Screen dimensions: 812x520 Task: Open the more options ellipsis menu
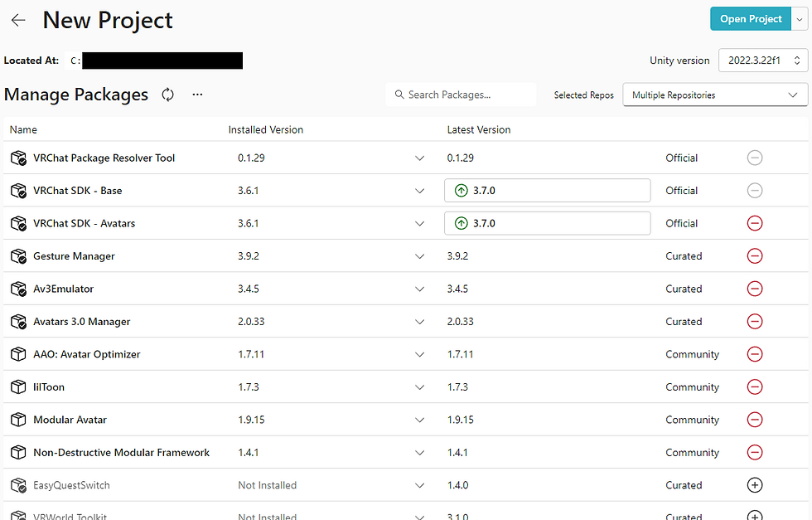(x=197, y=95)
